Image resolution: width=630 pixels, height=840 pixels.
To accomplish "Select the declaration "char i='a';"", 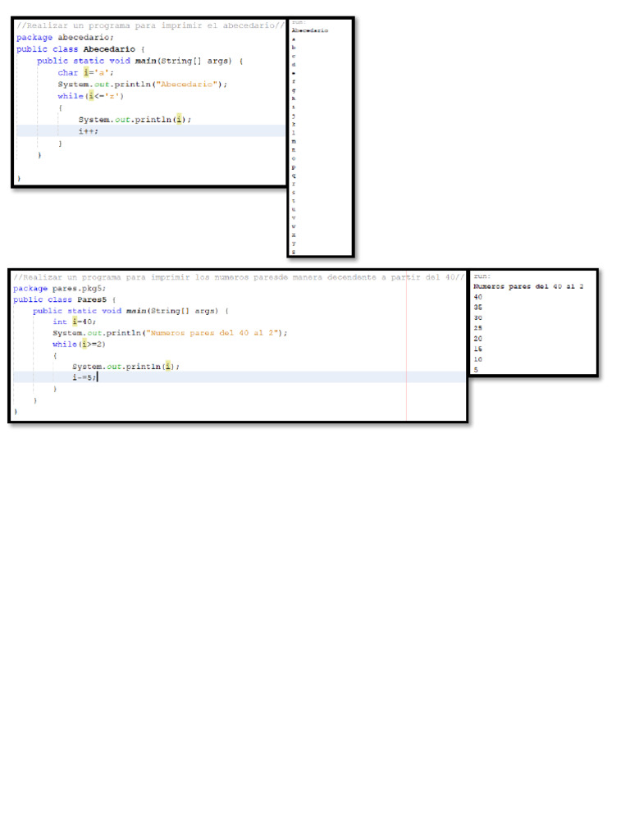I will (85, 73).
